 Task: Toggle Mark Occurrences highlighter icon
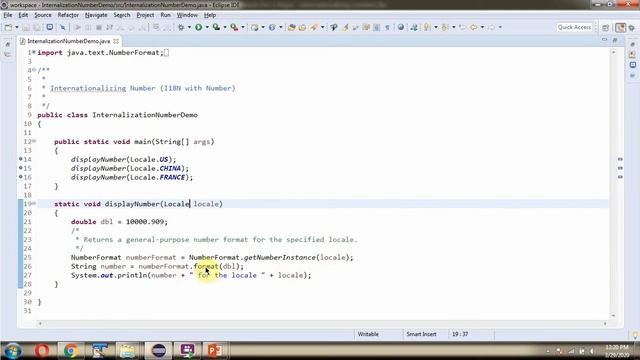[345, 27]
